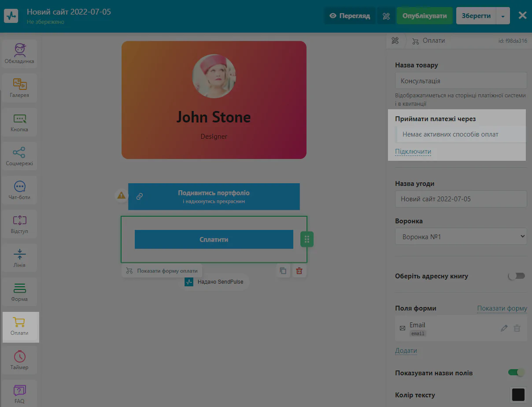Choose the Чат-боти widget

click(x=19, y=190)
